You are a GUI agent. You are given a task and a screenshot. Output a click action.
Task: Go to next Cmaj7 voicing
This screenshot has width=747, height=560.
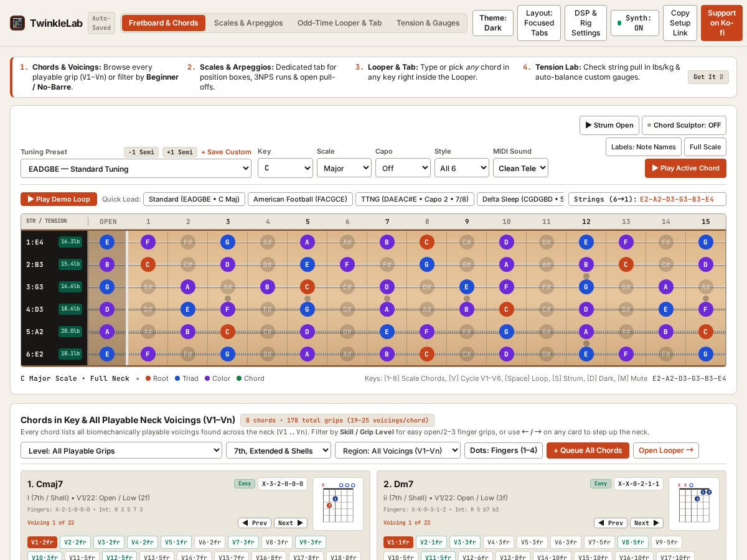click(x=291, y=523)
